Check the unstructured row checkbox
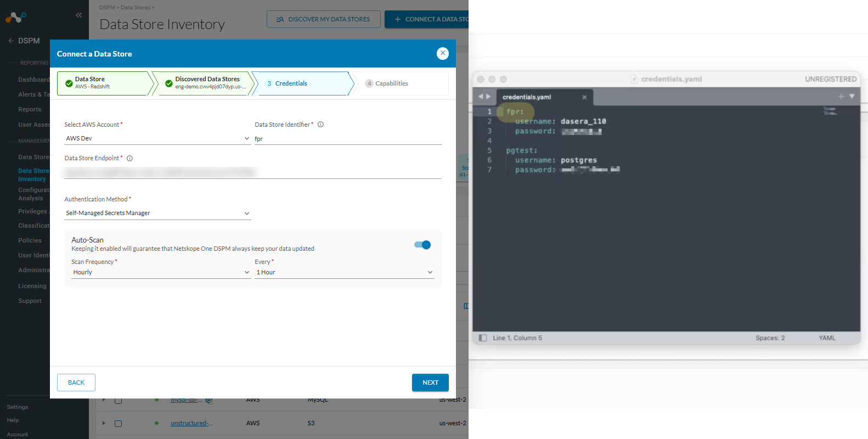Image resolution: width=868 pixels, height=439 pixels. (x=118, y=423)
